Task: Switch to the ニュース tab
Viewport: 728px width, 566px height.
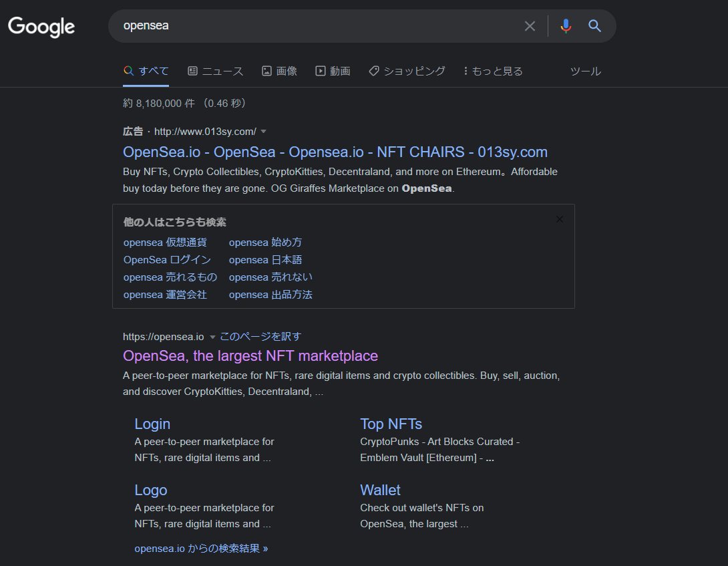Action: (216, 71)
